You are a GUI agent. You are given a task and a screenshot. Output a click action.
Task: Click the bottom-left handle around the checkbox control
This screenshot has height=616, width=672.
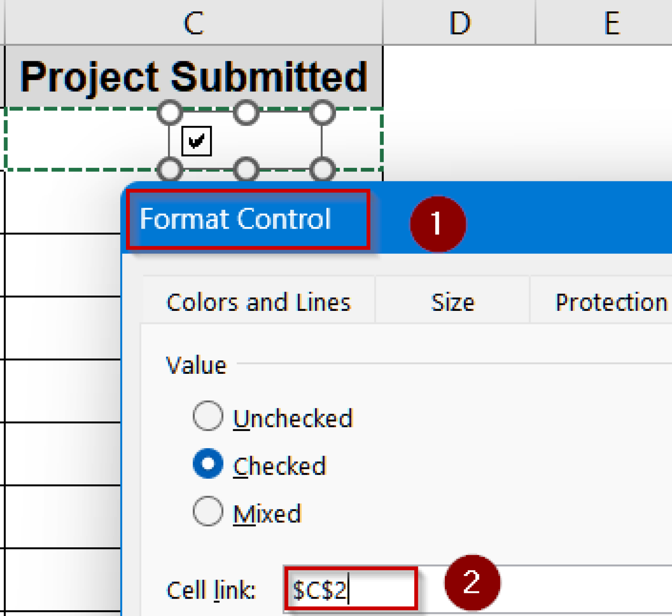pos(170,168)
